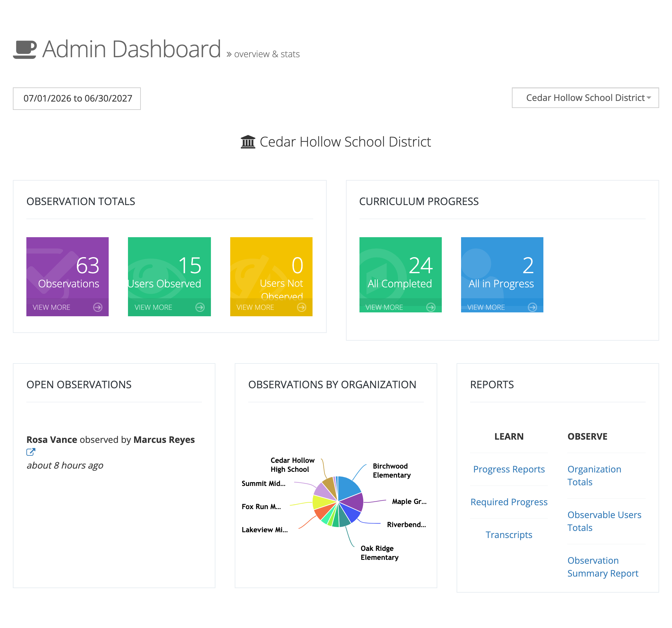Open the Organization Totals report
The image size is (672, 628).
[x=594, y=476]
